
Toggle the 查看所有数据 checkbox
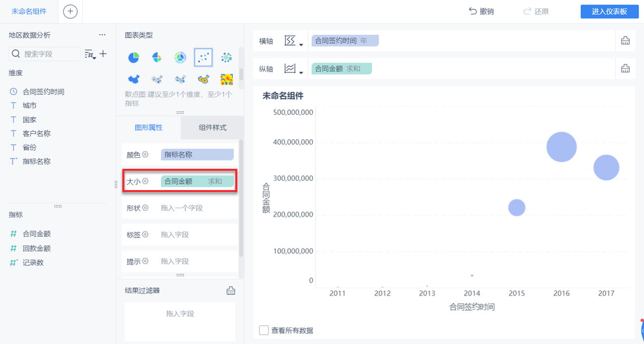[264, 330]
